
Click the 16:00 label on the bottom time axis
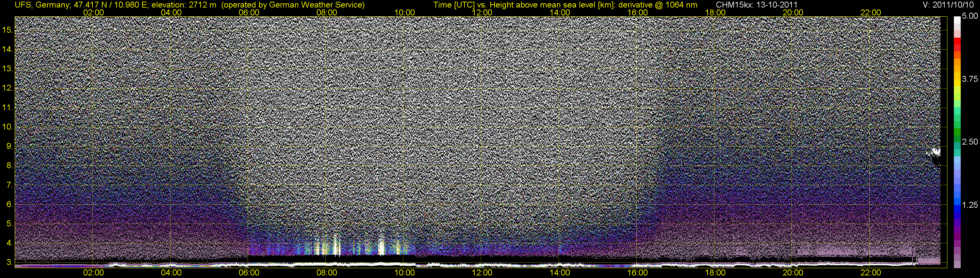point(638,273)
